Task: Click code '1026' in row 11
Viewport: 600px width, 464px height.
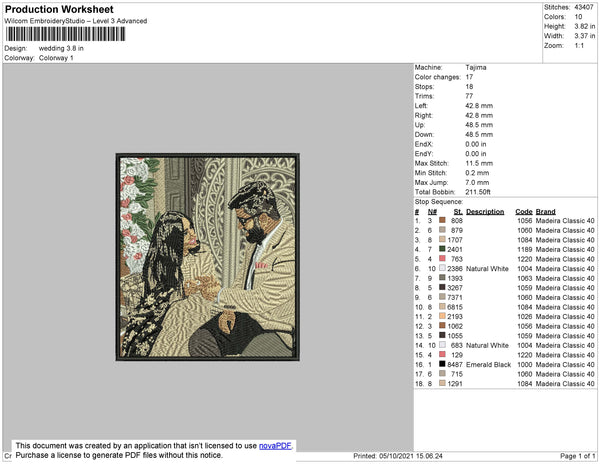Action: pyautogui.click(x=525, y=316)
